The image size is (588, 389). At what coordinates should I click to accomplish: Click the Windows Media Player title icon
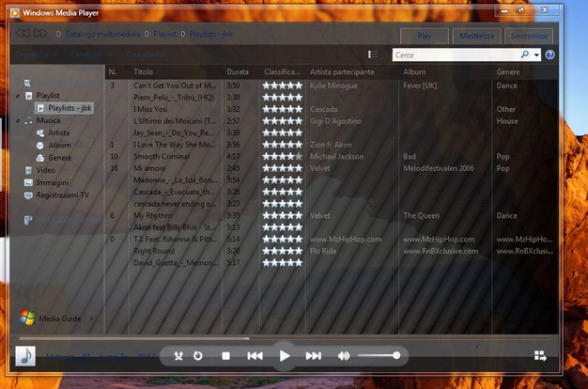pos(15,13)
